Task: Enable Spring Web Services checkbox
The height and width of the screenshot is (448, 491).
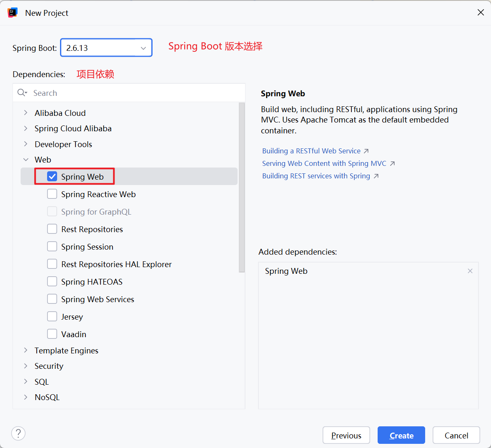Action: pyautogui.click(x=52, y=299)
